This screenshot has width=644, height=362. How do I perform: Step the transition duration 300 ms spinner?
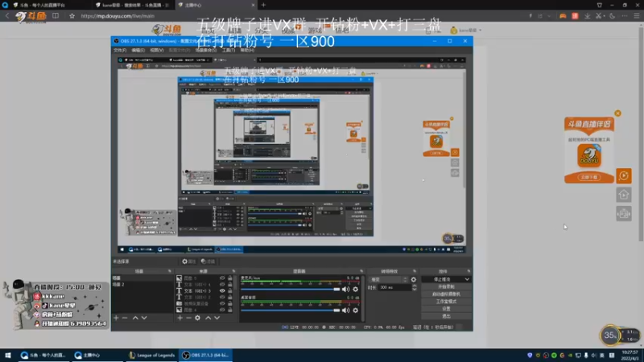414,288
